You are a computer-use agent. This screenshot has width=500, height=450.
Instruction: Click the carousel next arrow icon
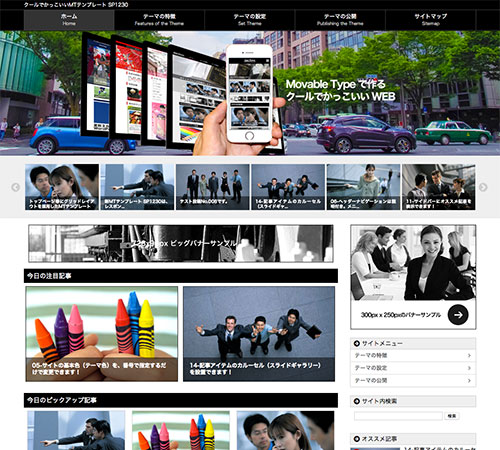pos(483,187)
